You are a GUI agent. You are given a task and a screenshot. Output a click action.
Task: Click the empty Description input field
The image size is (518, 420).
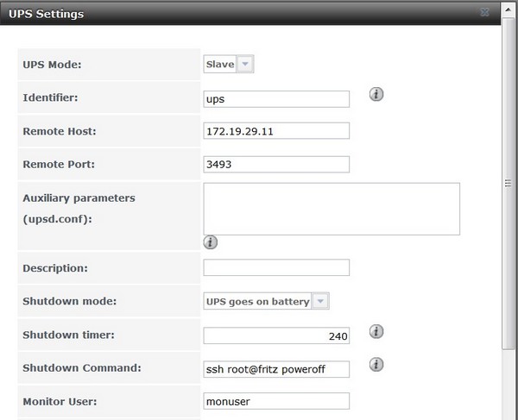[276, 267]
